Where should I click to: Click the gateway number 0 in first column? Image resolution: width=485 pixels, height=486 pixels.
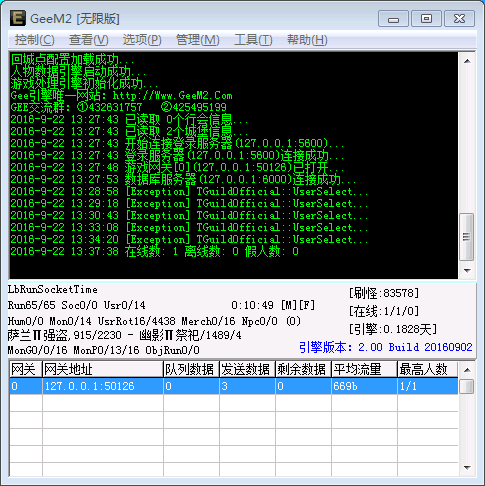click(x=26, y=386)
